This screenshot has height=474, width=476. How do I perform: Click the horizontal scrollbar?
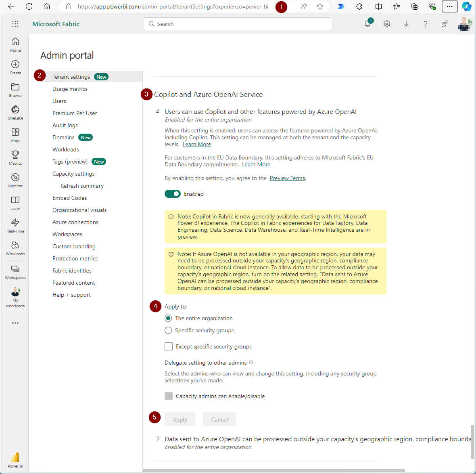click(273, 470)
